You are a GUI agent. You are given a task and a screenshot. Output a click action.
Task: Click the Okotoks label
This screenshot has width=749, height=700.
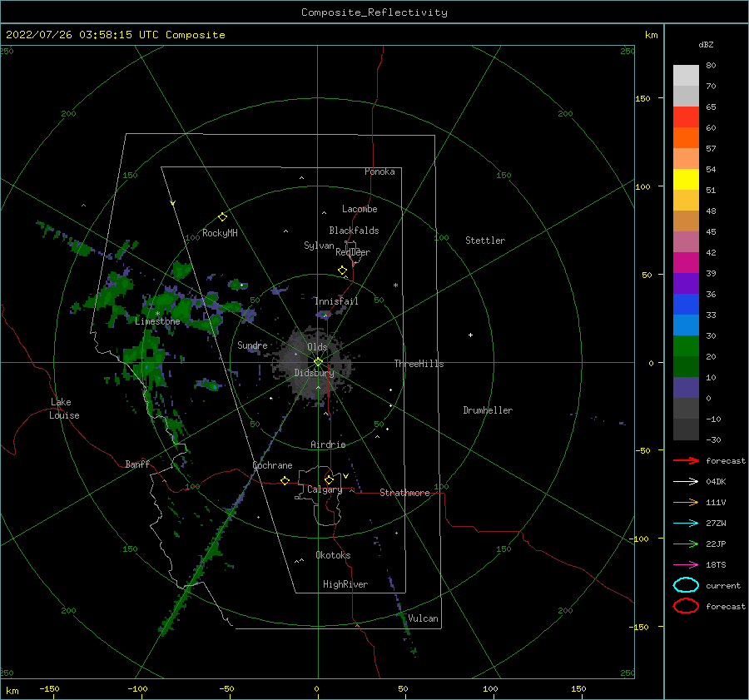click(333, 555)
